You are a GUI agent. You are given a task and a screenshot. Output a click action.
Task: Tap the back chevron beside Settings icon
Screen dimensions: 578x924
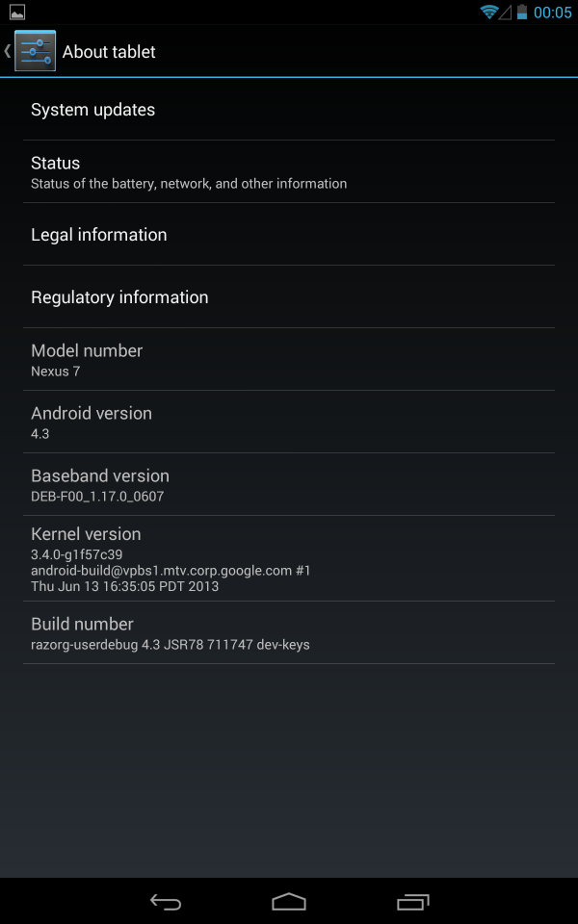pyautogui.click(x=7, y=51)
